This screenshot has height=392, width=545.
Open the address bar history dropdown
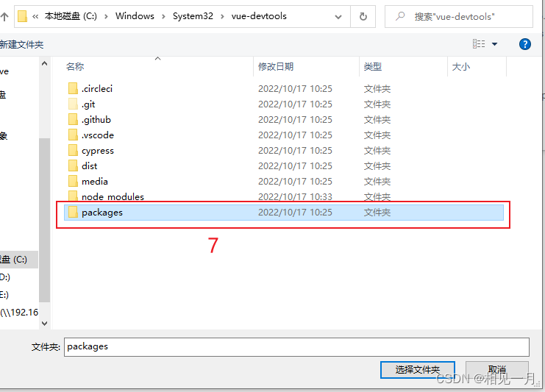338,17
